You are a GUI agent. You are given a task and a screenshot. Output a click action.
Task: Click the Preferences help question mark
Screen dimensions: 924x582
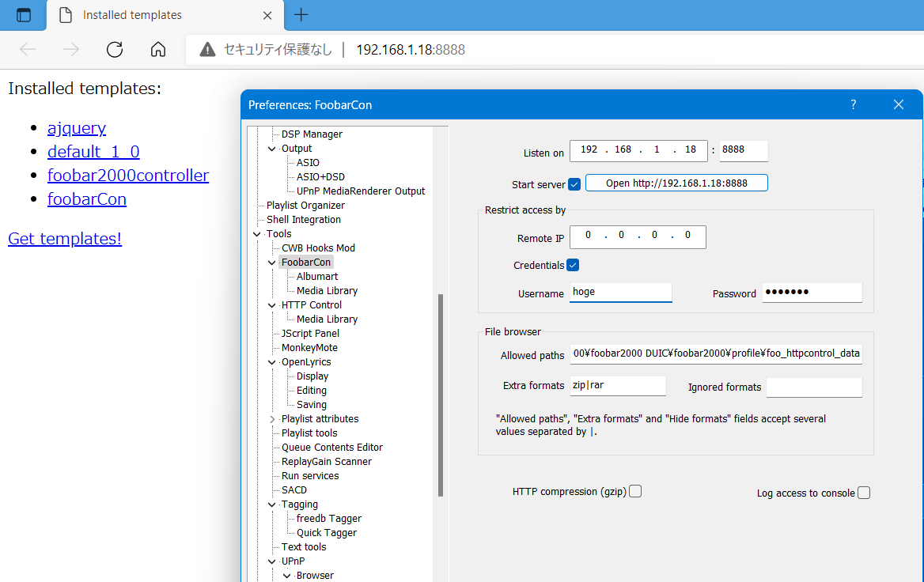click(x=854, y=104)
